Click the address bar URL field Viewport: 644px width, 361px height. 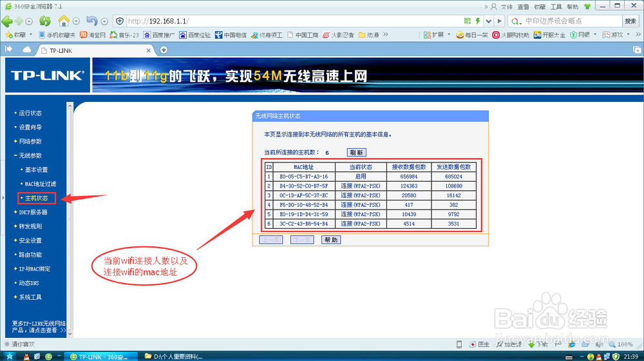(x=294, y=21)
